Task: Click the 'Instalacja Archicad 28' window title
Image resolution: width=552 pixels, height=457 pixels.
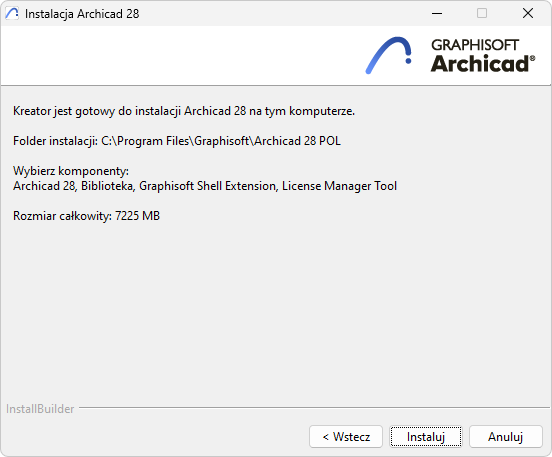Action: coord(82,14)
